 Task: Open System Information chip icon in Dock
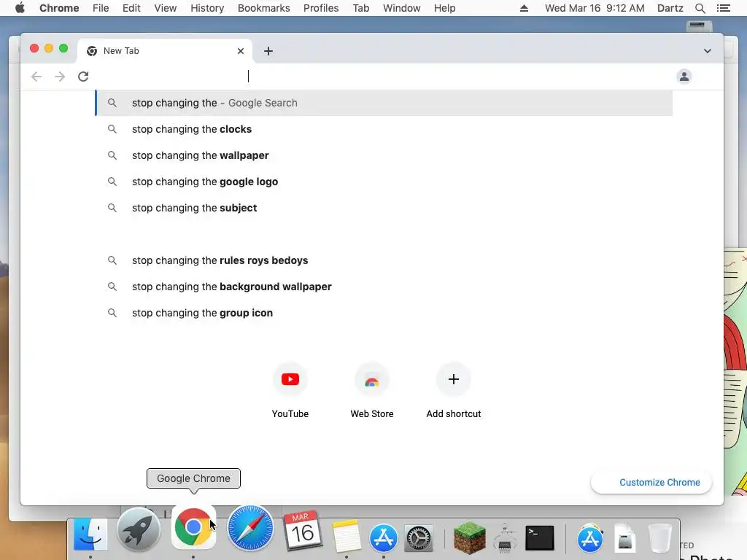pyautogui.click(x=505, y=538)
